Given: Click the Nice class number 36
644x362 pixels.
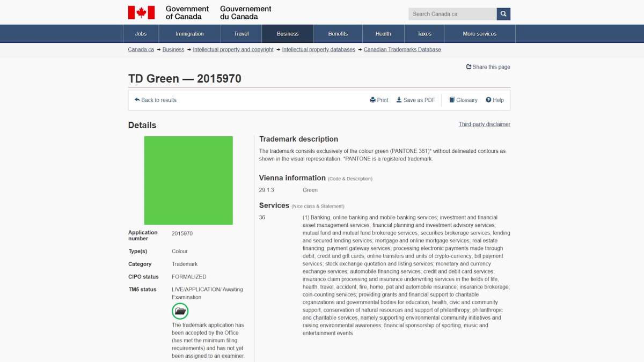Looking at the screenshot, I should click(x=262, y=217).
